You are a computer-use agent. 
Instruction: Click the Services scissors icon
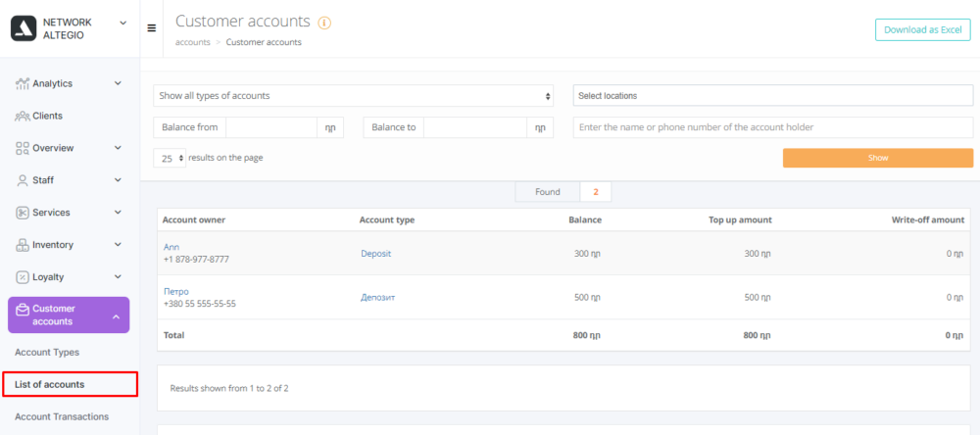tap(23, 214)
